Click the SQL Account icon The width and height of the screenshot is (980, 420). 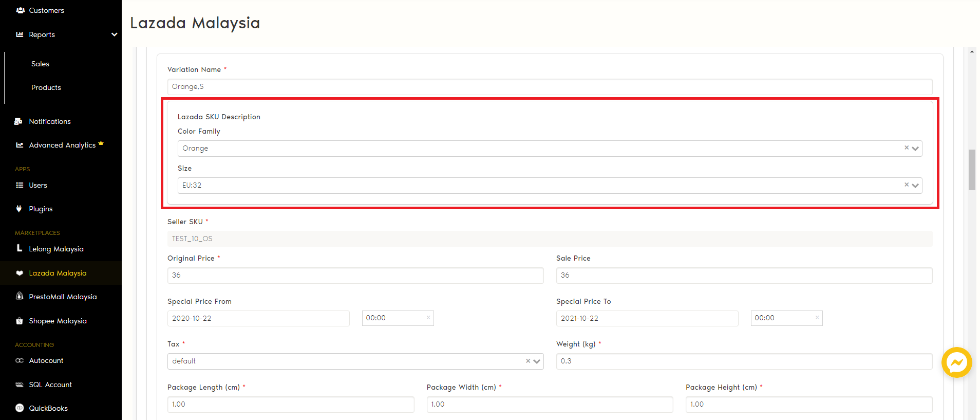tap(20, 385)
